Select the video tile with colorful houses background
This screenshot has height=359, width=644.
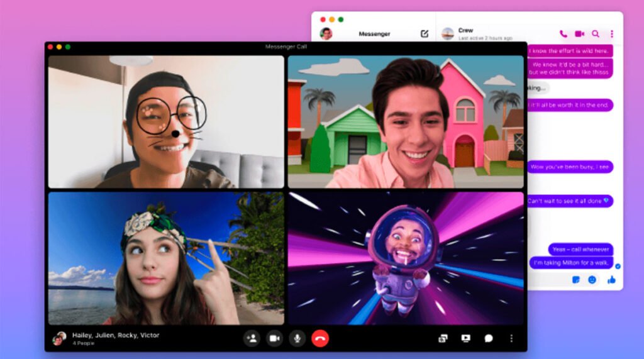(406, 122)
